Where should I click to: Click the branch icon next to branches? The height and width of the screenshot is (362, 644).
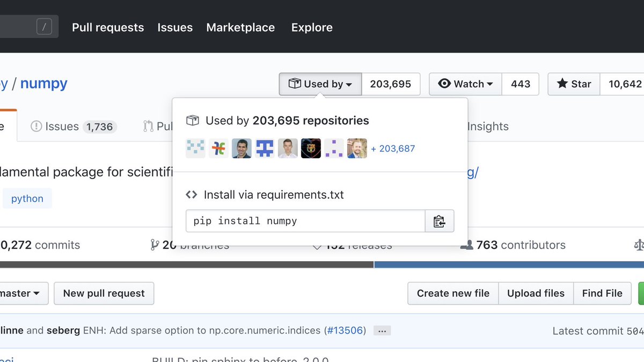[155, 245]
